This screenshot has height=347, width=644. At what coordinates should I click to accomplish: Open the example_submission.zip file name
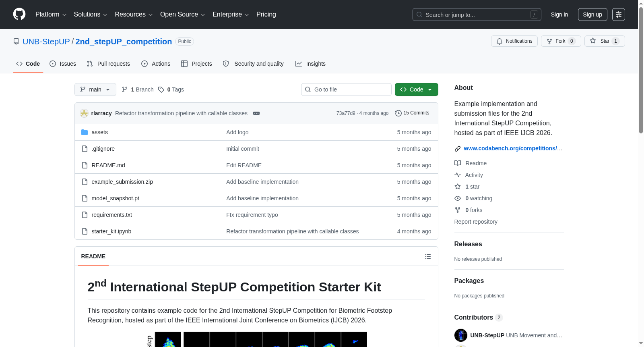(122, 182)
